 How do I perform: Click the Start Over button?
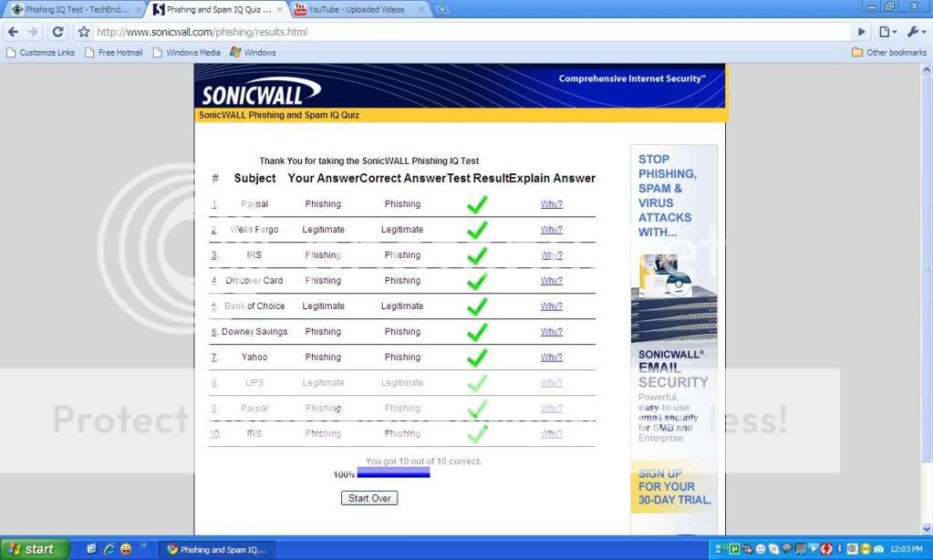coord(369,498)
